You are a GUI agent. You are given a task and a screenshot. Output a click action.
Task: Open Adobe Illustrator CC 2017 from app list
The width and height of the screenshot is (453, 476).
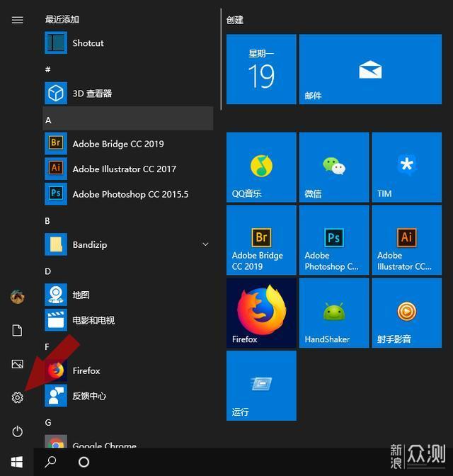pyautogui.click(x=127, y=169)
